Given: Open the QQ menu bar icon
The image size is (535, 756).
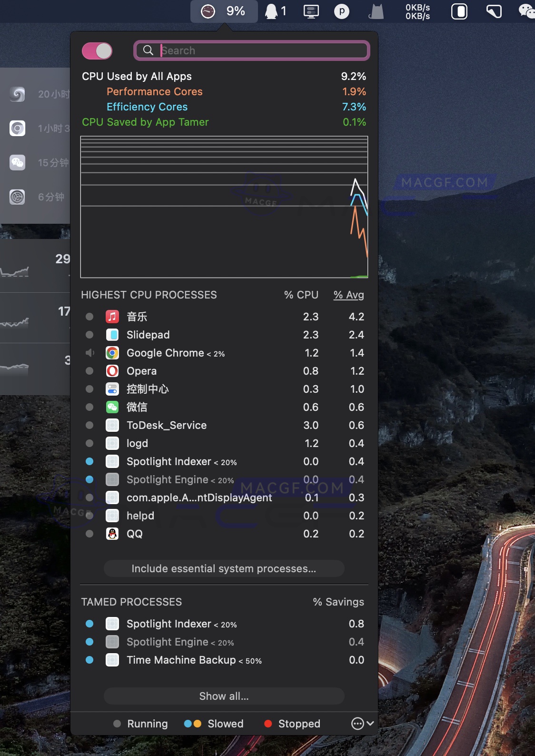Looking at the screenshot, I should [x=272, y=11].
